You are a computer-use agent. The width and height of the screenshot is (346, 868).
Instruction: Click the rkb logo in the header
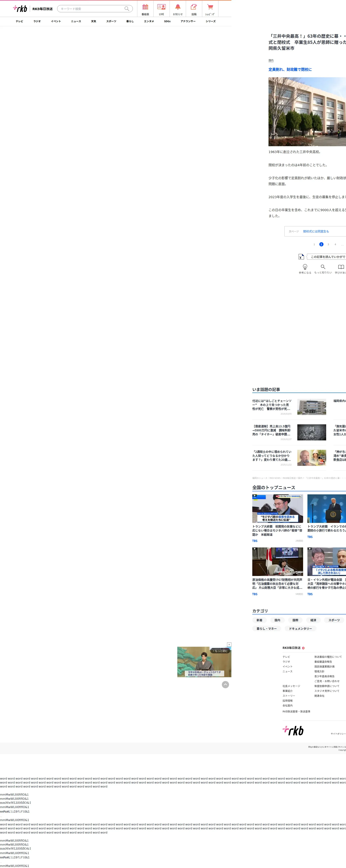tap(20, 9)
